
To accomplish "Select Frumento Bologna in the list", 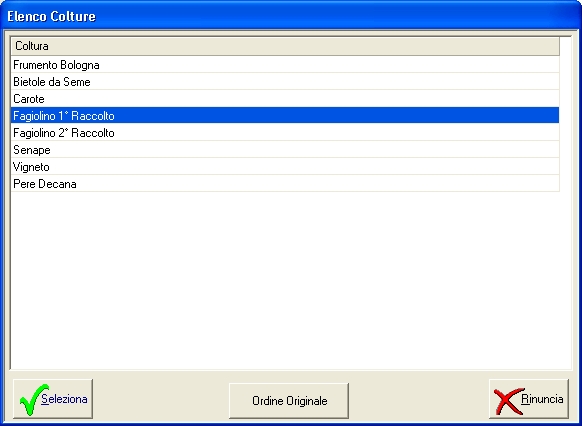I will click(285, 65).
